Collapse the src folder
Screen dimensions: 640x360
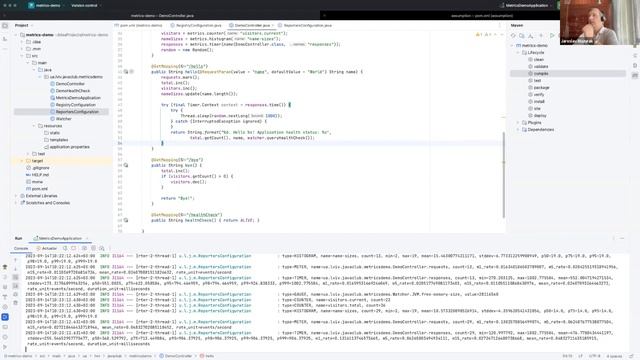click(22, 56)
